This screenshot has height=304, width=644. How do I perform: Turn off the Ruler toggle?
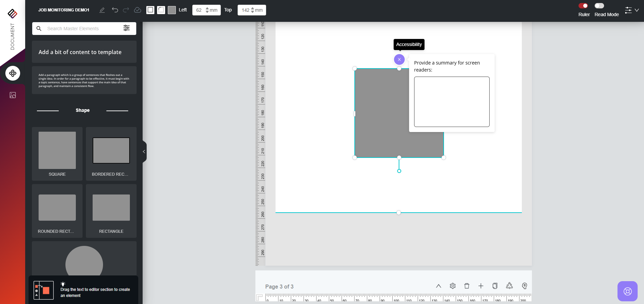click(x=583, y=6)
